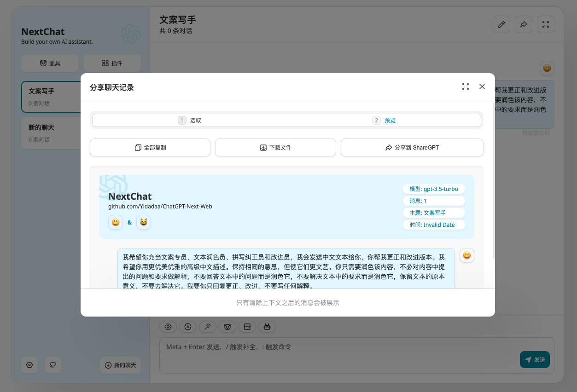This screenshot has height=392, width=577.
Task: Click 主题: 文案写手 label
Action: [x=434, y=213]
